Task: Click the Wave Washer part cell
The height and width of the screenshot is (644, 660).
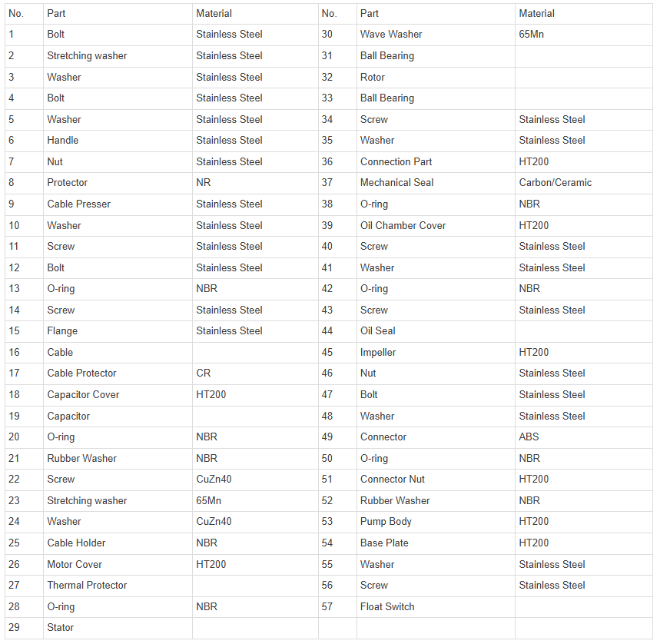Action: tap(435, 35)
